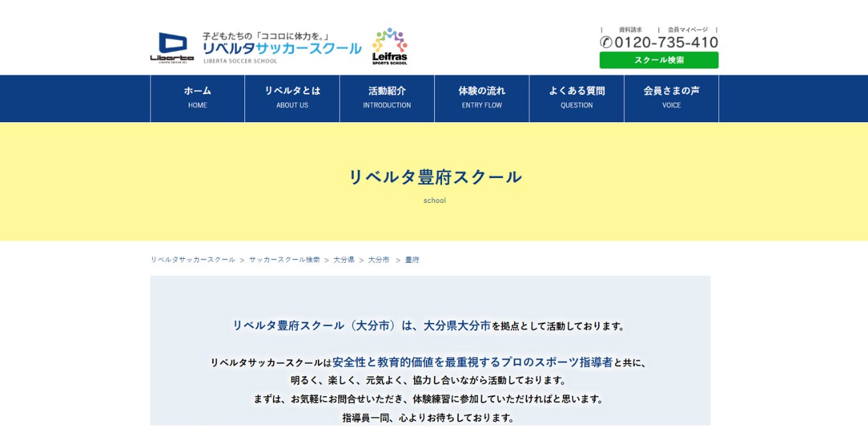Select the よくある質問 QUESTION menu item
This screenshot has width=868, height=447.
577,98
